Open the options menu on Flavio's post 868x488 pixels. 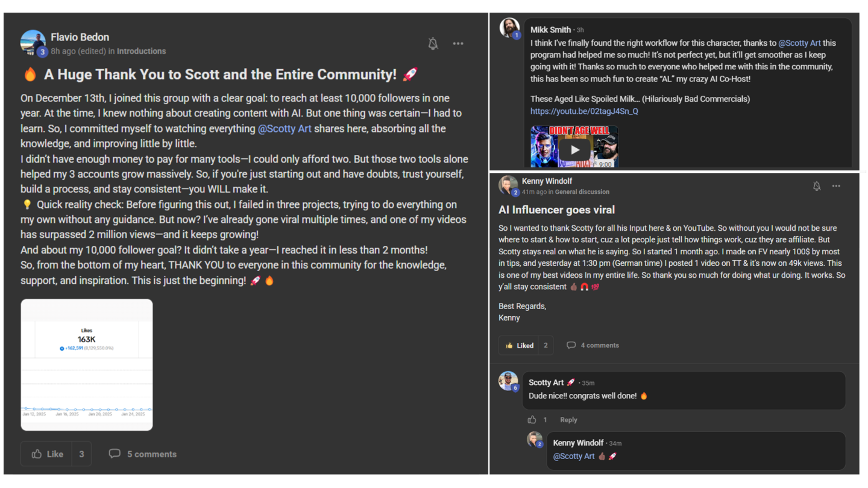(458, 43)
